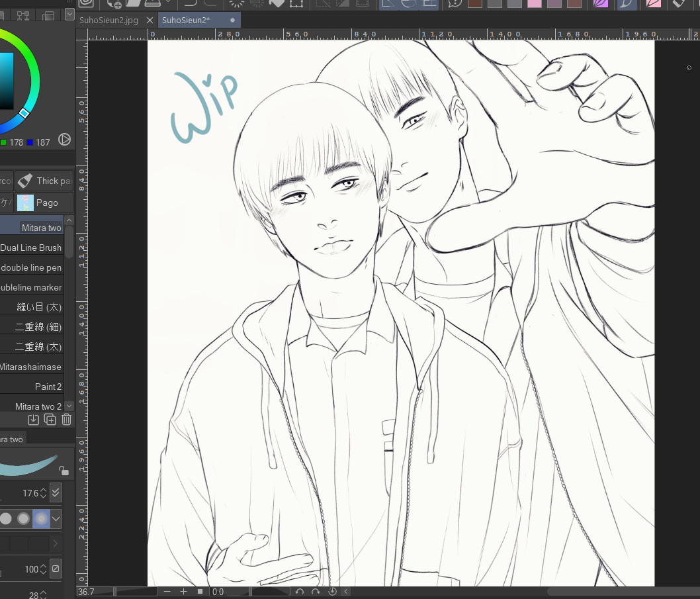Click the Clip Studio spiral icon
Image resolution: width=700 pixels, height=599 pixels.
click(x=86, y=3)
